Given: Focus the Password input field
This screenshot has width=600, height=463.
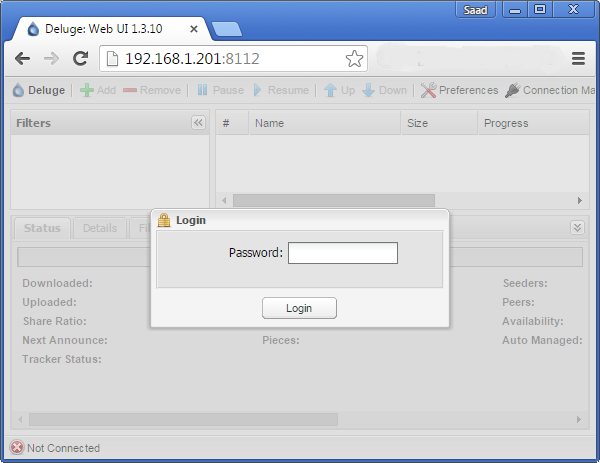Looking at the screenshot, I should click(x=342, y=253).
